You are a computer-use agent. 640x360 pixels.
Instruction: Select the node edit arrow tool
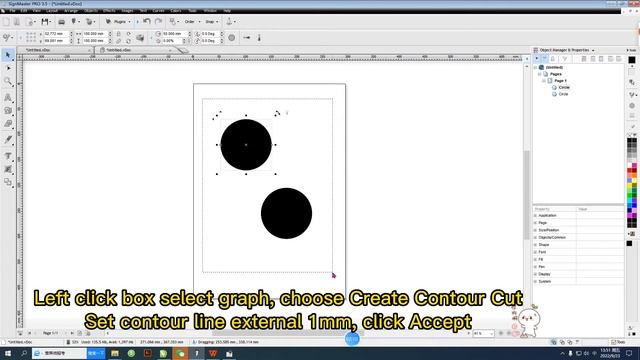[x=8, y=68]
